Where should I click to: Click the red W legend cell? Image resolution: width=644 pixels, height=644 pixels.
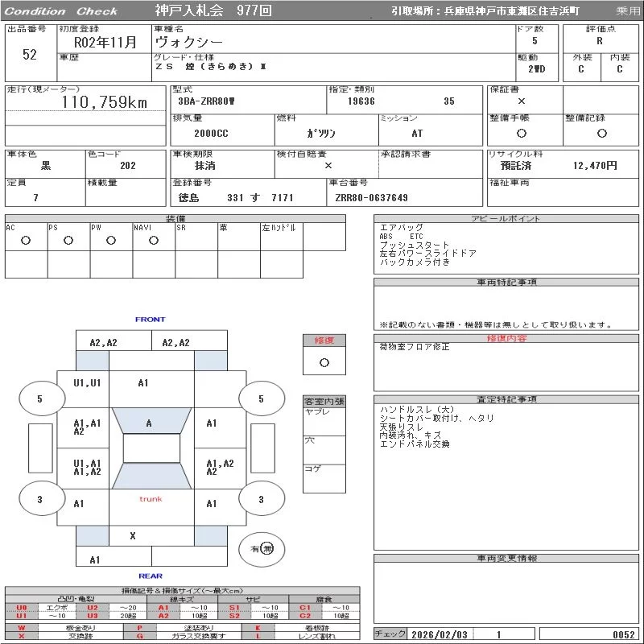pos(22,627)
